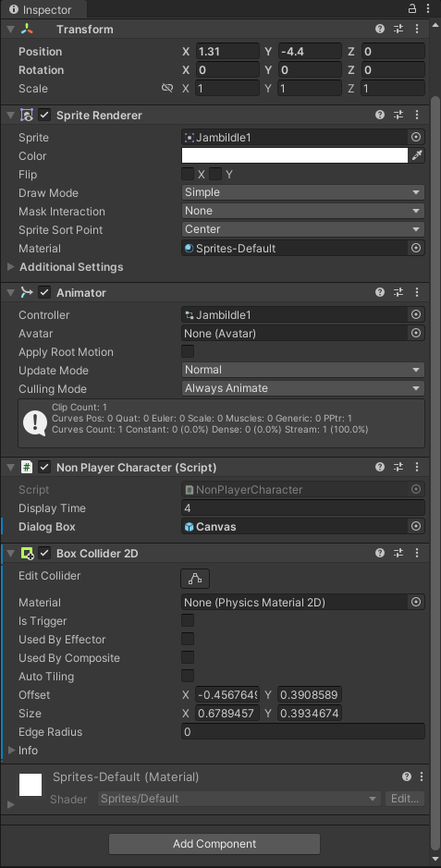Screen dimensions: 441x868
Task: Open Animator component three-dot menu
Action: 417,292
